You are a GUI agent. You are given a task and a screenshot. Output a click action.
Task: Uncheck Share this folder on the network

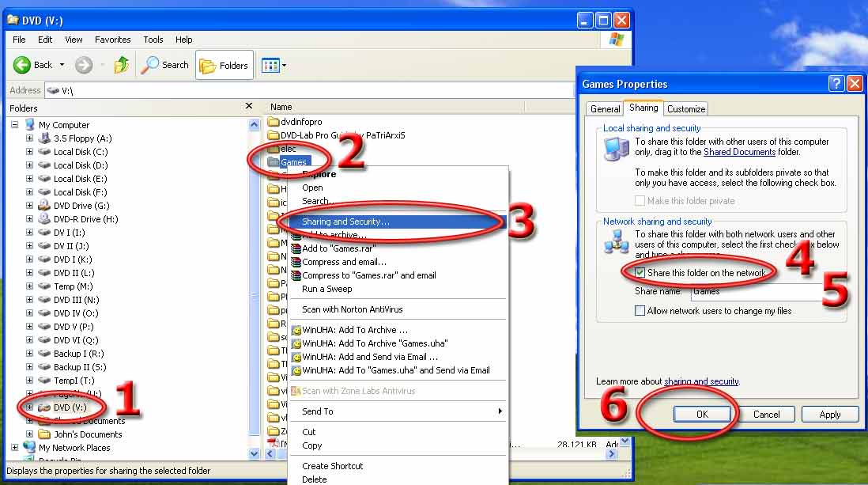tap(640, 273)
